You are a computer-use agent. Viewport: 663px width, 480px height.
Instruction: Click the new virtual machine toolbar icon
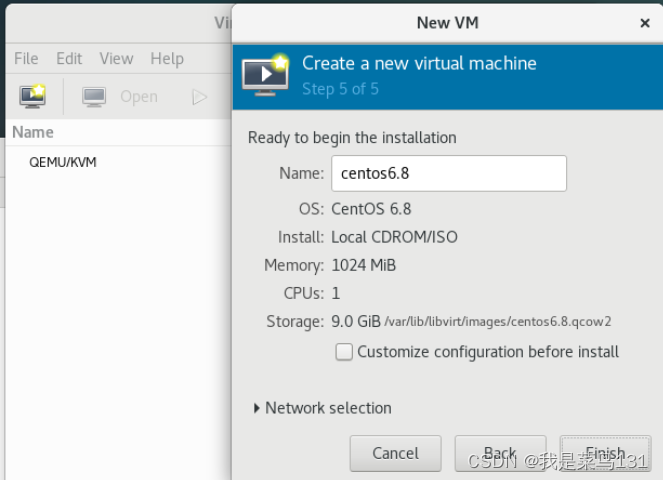(33, 96)
